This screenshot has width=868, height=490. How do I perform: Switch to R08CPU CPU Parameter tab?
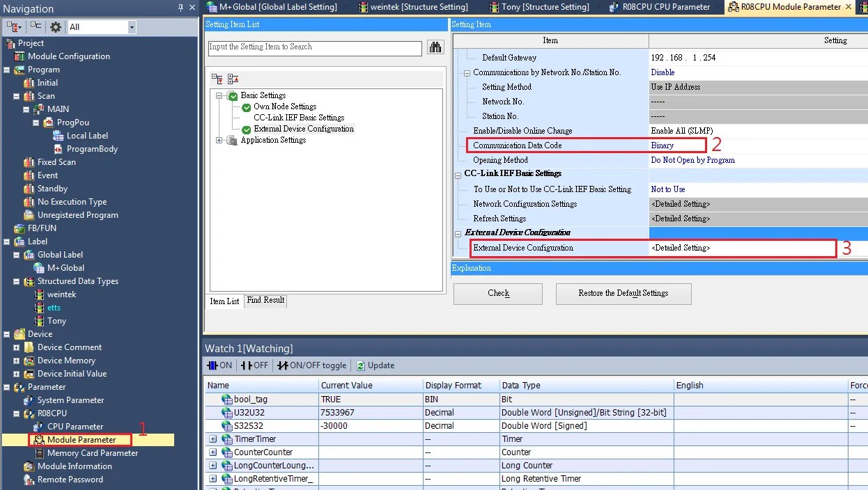pos(659,7)
